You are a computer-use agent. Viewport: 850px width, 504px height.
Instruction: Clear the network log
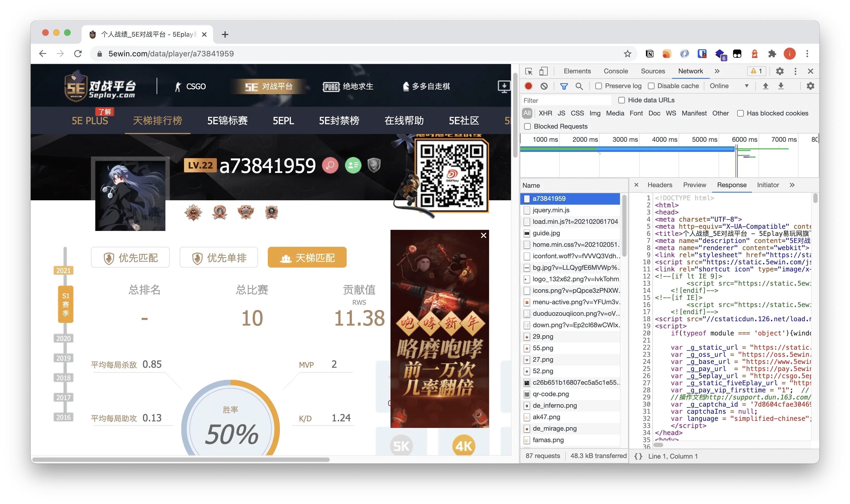[544, 86]
